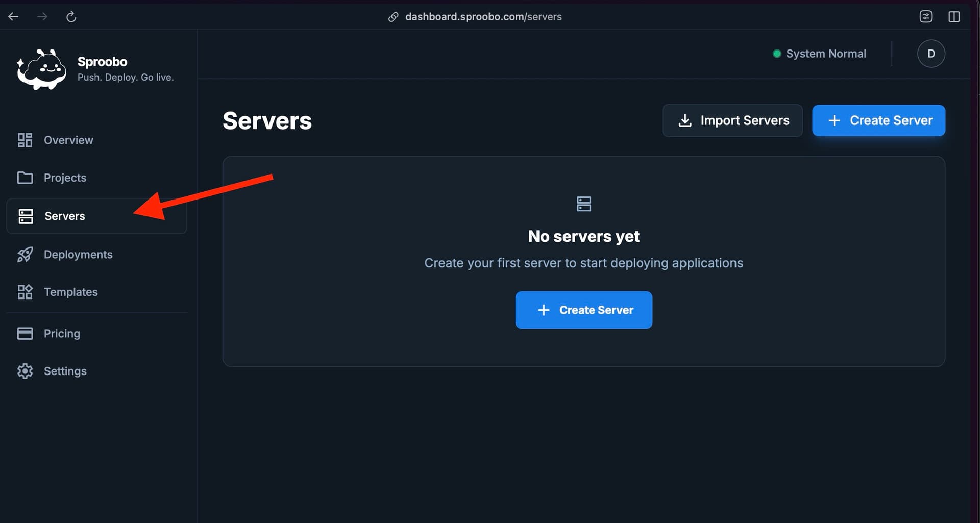The height and width of the screenshot is (523, 980).
Task: Reload the page
Action: pyautogui.click(x=71, y=16)
